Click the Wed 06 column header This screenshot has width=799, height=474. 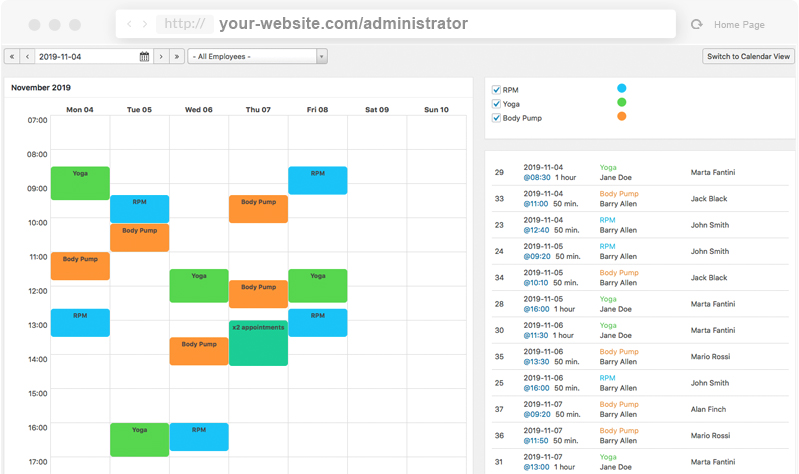click(x=199, y=110)
